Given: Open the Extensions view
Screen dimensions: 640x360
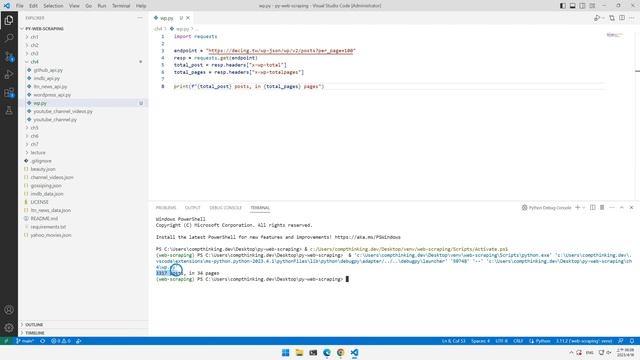Looking at the screenshot, I should pyautogui.click(x=9, y=93).
